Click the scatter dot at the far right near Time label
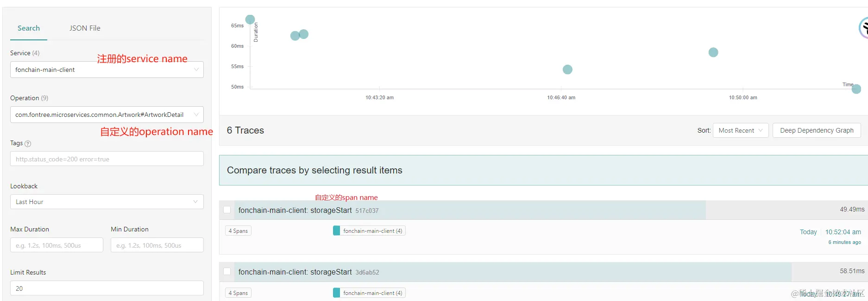The image size is (868, 301). point(856,89)
